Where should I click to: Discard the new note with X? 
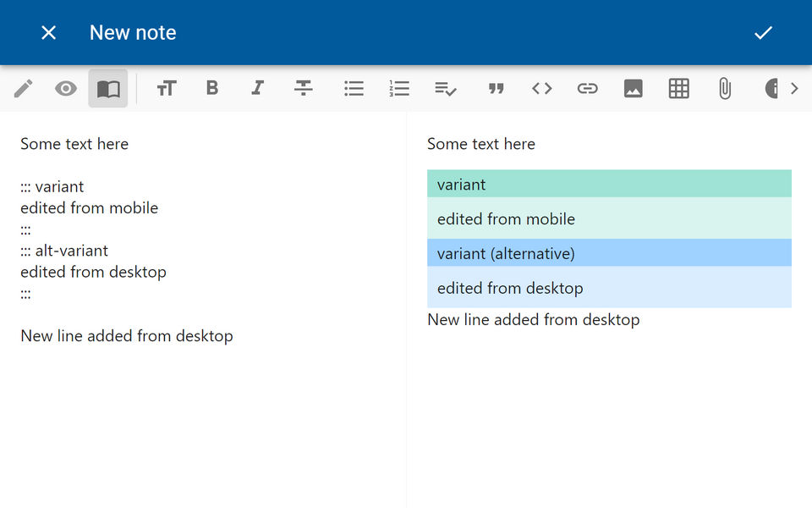49,32
